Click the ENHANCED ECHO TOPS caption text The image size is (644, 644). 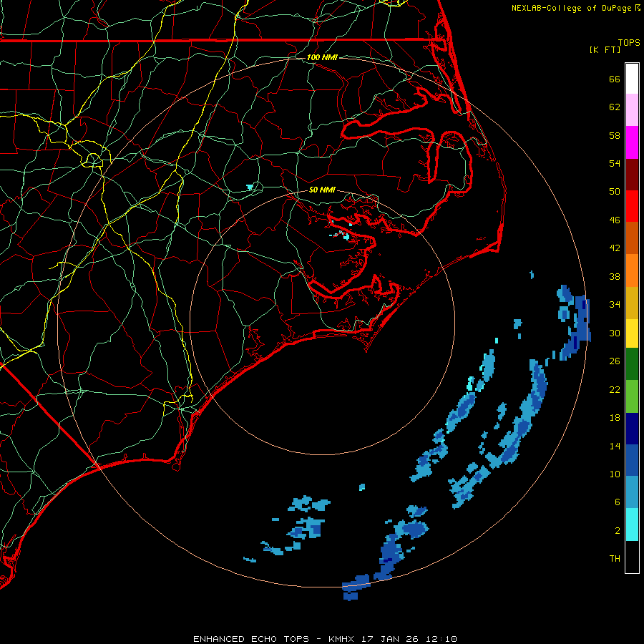pos(251,639)
